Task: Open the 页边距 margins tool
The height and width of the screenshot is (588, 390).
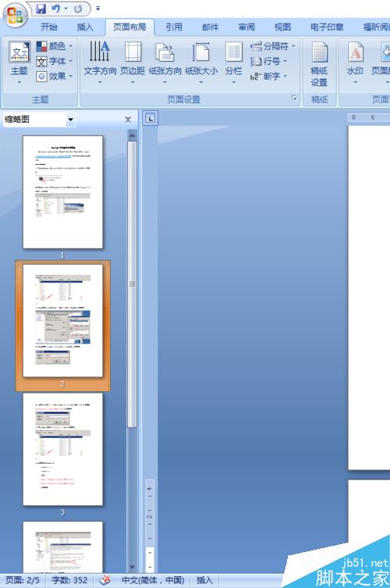Action: tap(133, 62)
